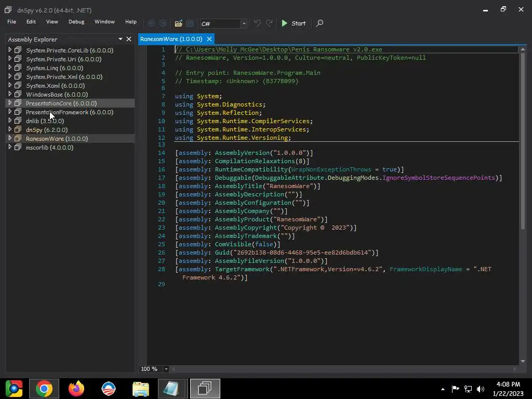Navigate forward with the toolbar forward arrow
Image resolution: width=532 pixels, height=399 pixels.
(x=163, y=23)
